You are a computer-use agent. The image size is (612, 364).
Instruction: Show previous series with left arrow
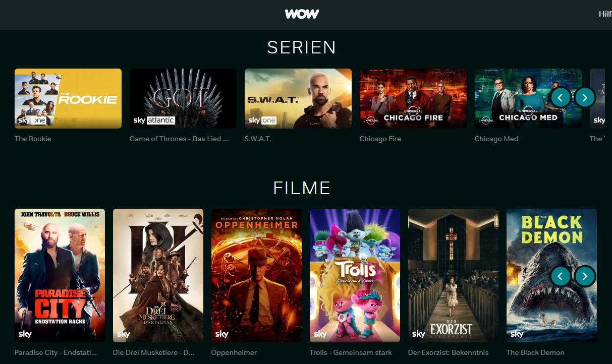[x=561, y=97]
